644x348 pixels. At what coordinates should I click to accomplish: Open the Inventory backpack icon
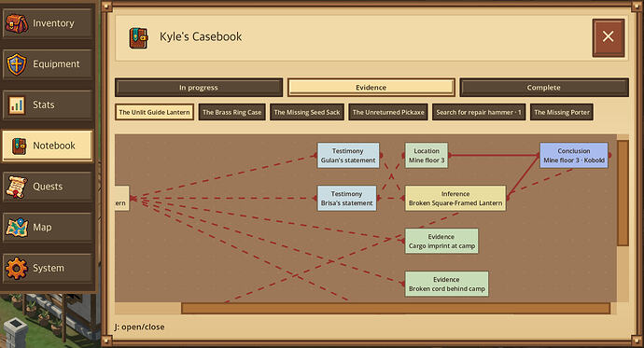click(x=17, y=23)
